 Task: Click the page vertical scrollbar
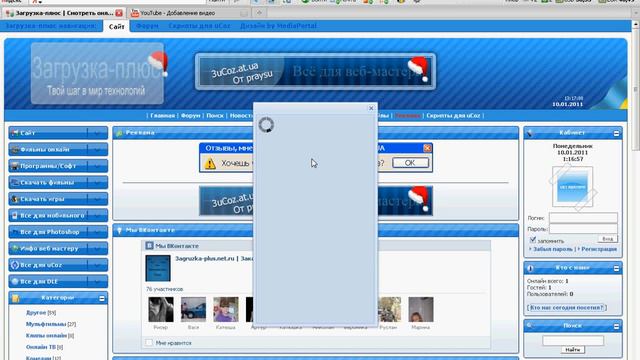[x=636, y=90]
